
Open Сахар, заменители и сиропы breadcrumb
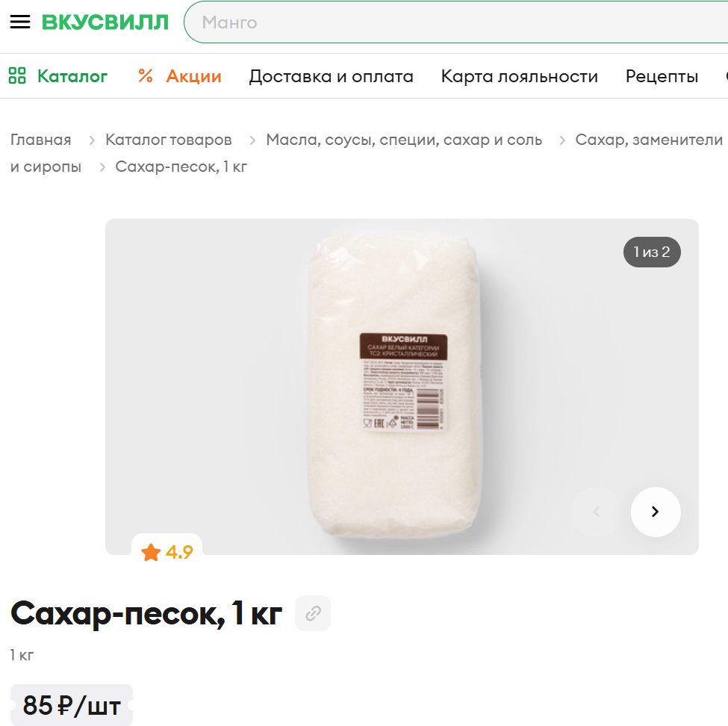pyautogui.click(x=649, y=140)
